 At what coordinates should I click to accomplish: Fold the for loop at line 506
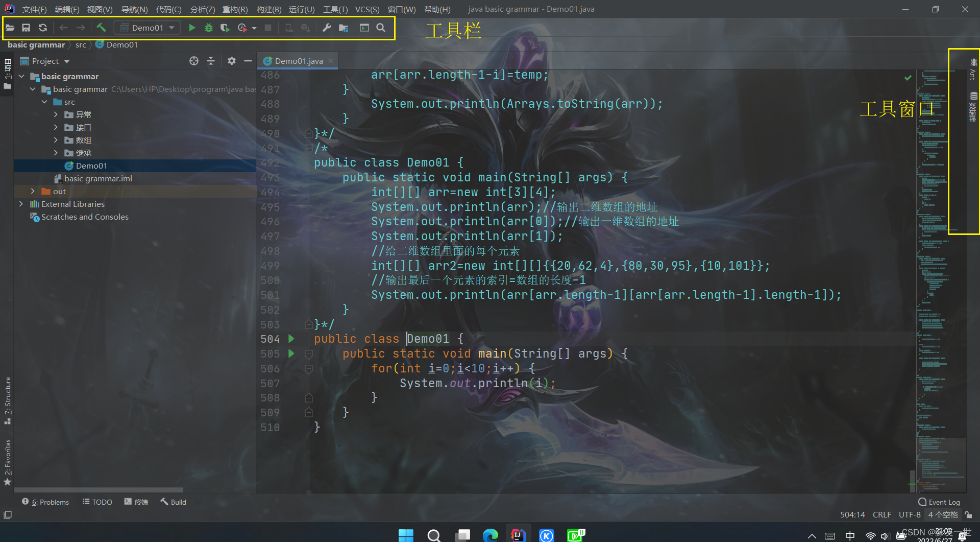pos(309,368)
